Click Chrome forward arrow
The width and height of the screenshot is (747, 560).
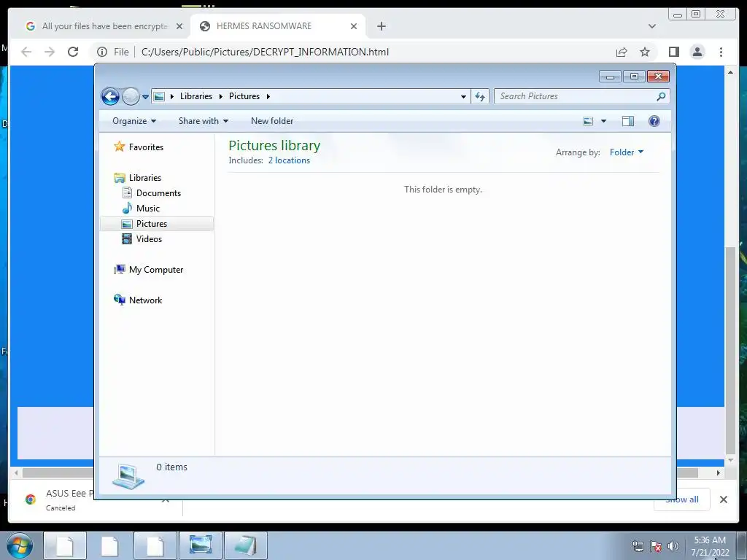50,52
